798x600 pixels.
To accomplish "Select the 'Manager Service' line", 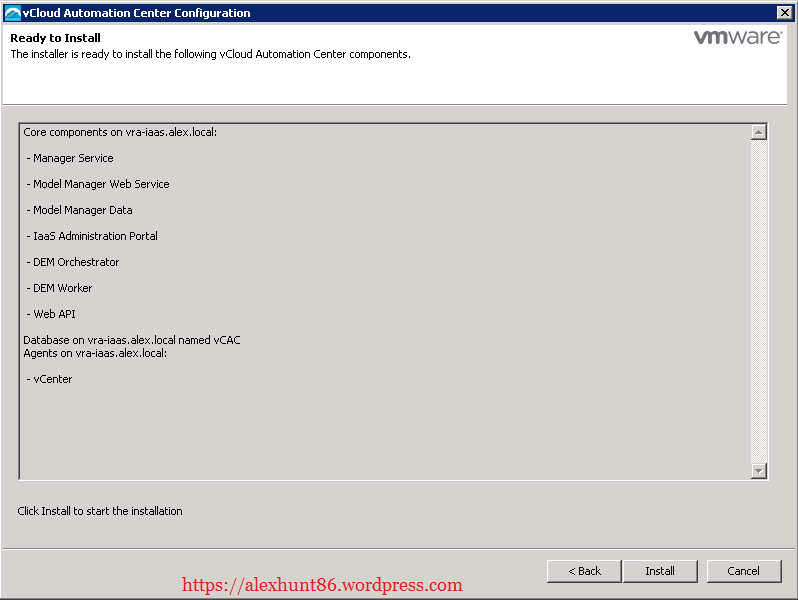I will 70,158.
